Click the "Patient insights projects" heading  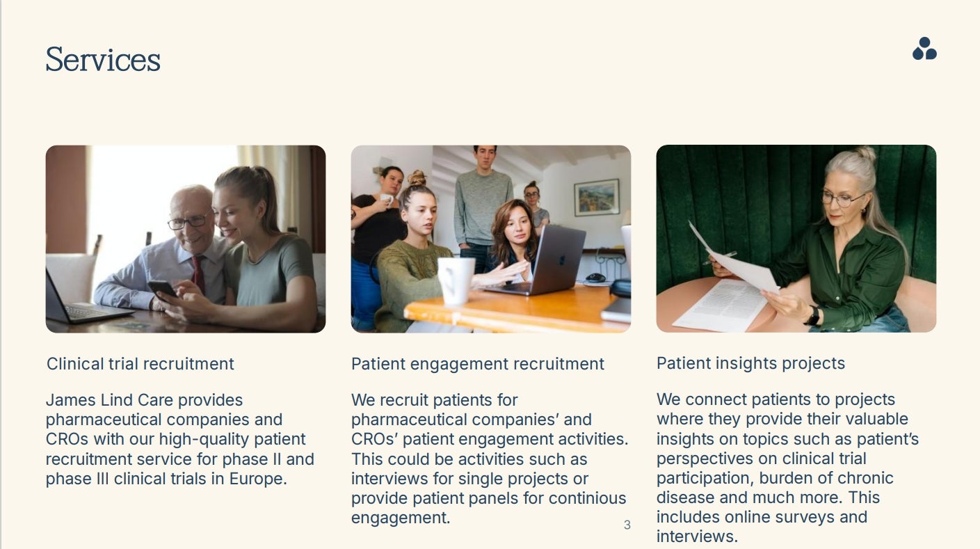pos(750,363)
